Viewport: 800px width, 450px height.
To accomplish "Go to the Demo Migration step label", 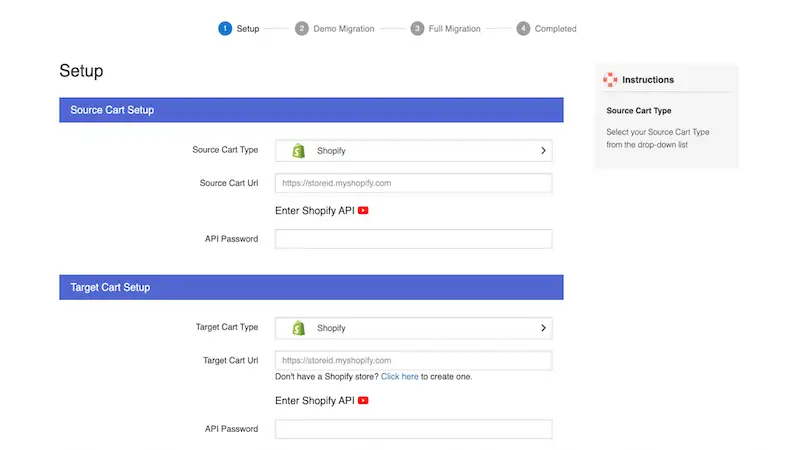I will coord(344,29).
